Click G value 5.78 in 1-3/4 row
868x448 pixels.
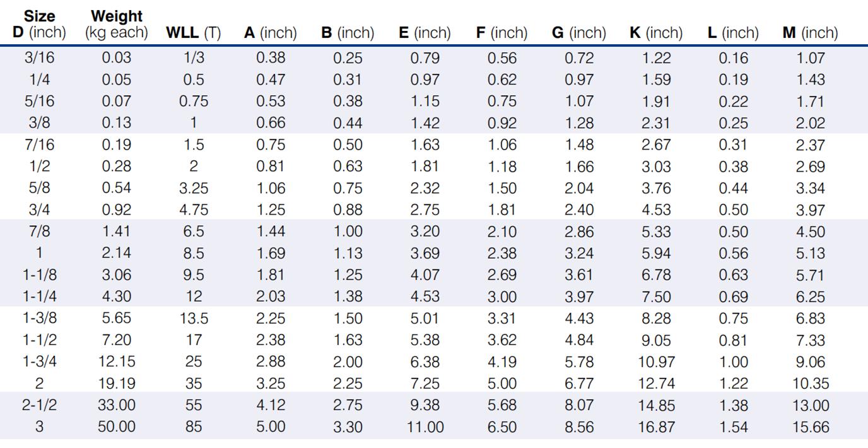[579, 362]
